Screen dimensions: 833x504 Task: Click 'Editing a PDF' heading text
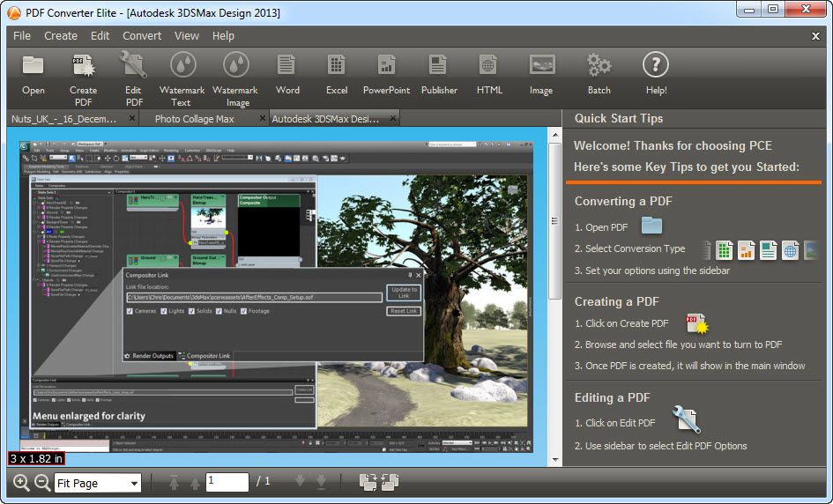pos(613,397)
